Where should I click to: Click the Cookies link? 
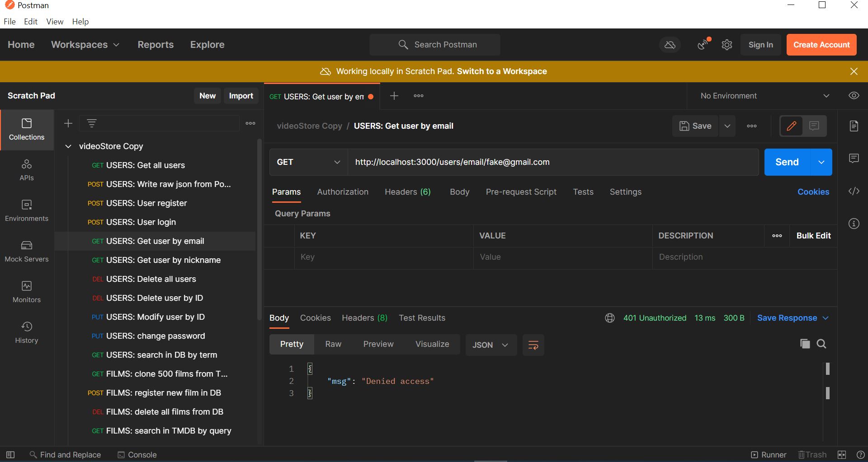click(813, 192)
